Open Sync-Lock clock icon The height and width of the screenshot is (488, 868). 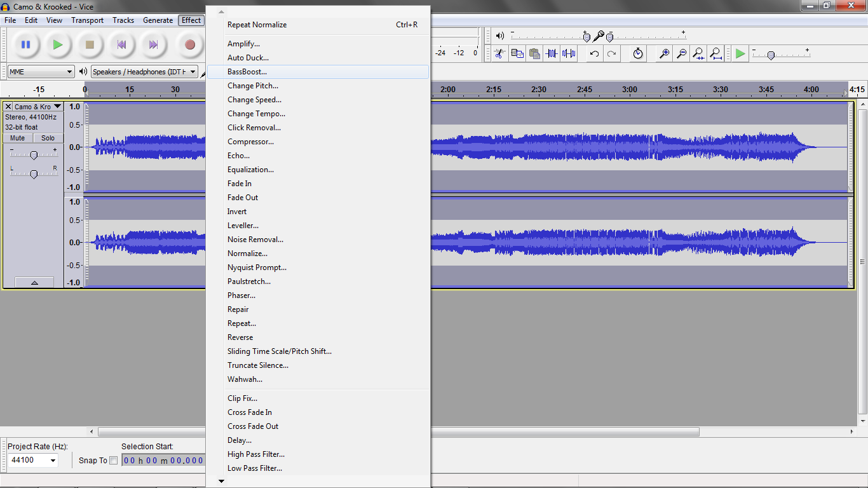click(x=638, y=53)
